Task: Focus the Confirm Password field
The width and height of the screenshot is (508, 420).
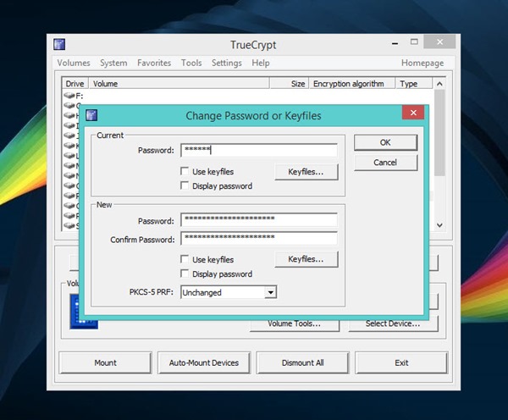Action: (x=259, y=238)
